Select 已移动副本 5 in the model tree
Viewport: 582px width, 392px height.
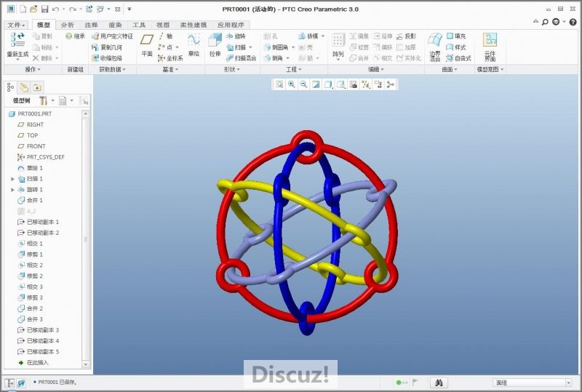click(42, 351)
